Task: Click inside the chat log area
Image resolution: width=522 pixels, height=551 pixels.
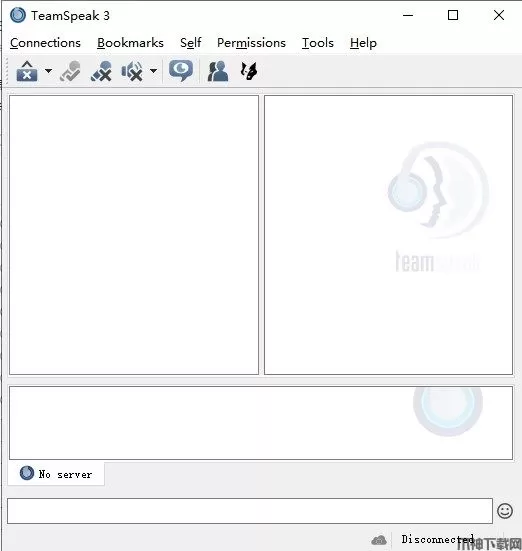Action: (x=261, y=423)
